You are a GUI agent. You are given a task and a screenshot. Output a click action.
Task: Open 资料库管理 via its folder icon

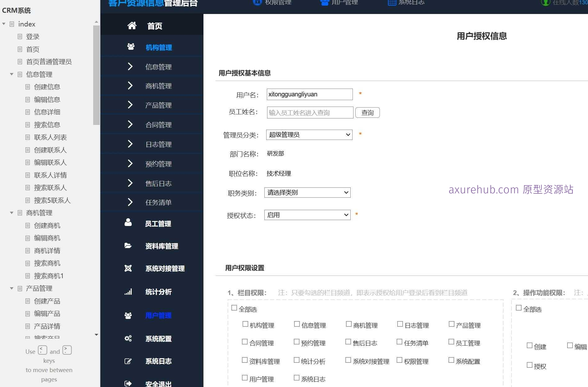[x=128, y=246]
